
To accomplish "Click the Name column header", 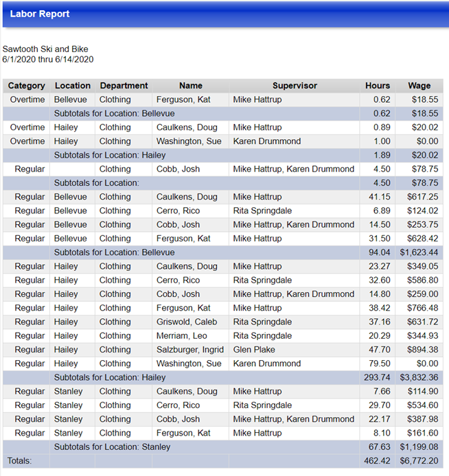I will 190,86.
